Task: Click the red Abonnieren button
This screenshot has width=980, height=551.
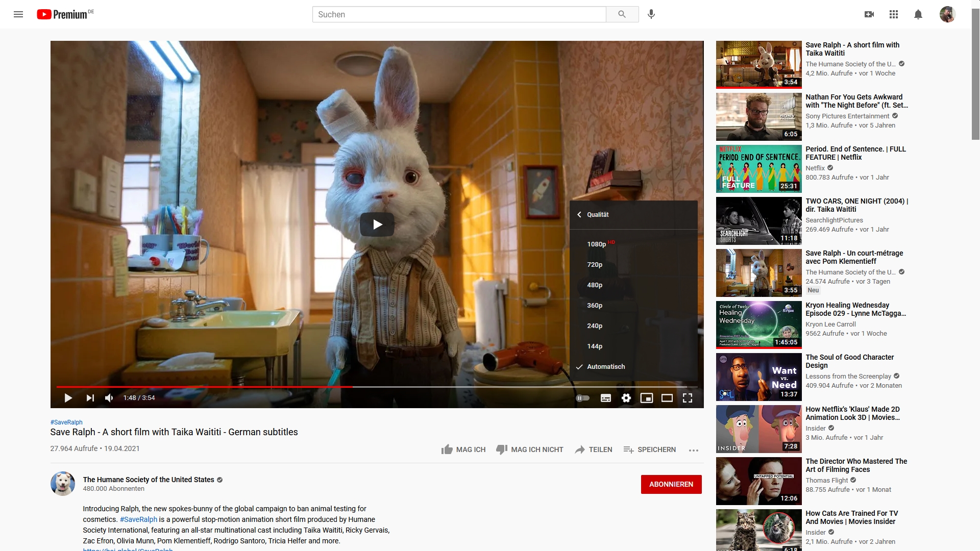Action: [671, 484]
